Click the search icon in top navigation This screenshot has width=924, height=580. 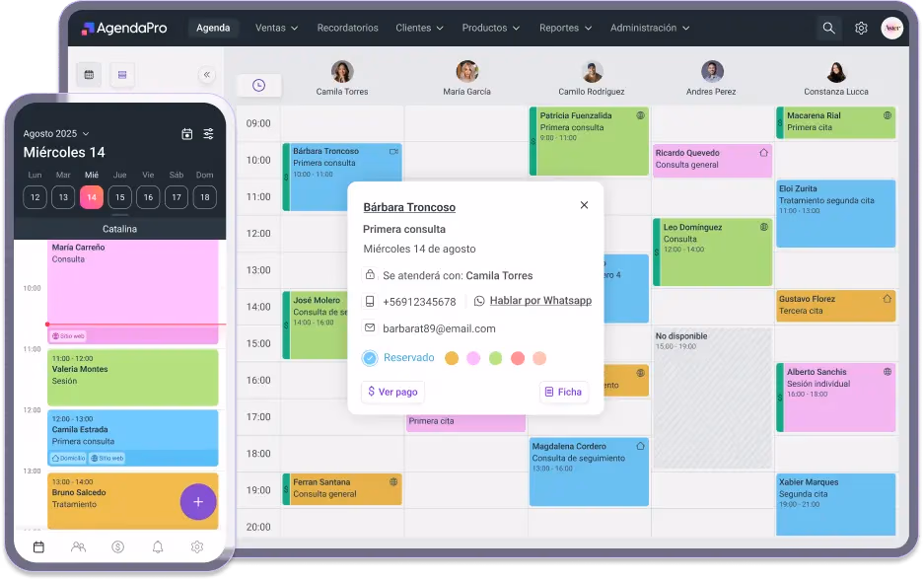coord(828,29)
